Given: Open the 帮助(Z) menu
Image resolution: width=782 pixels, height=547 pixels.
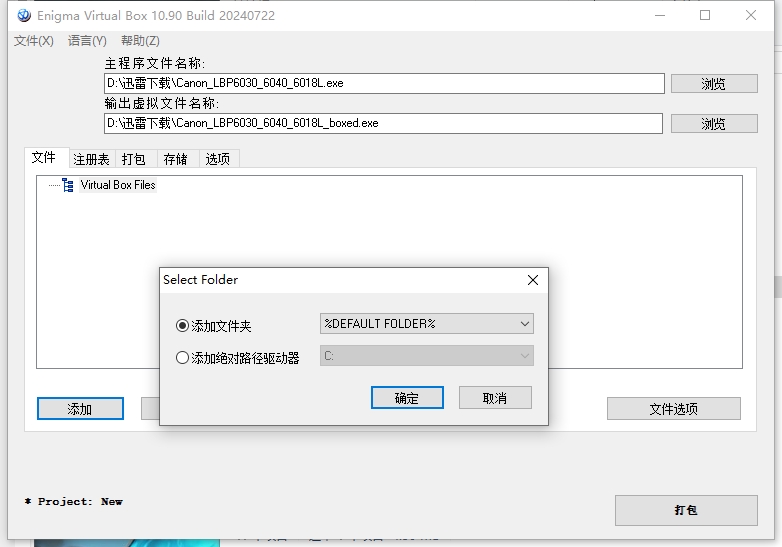Looking at the screenshot, I should coord(140,41).
